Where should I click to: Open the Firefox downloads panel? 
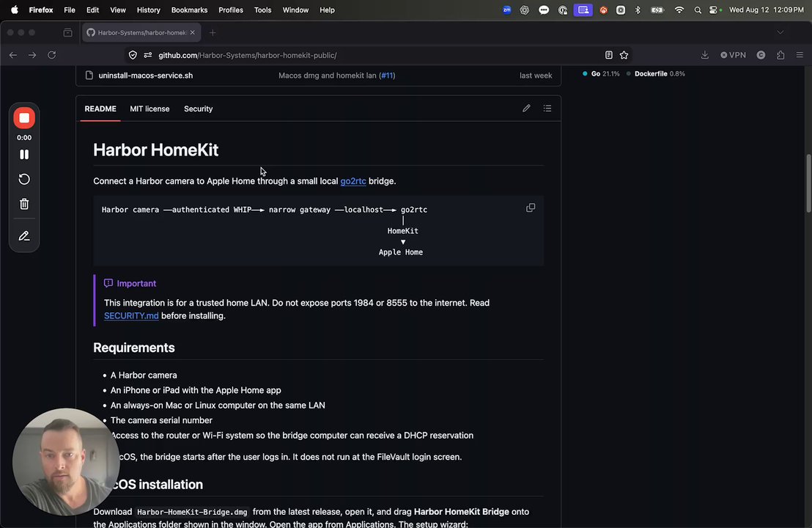[x=705, y=55]
